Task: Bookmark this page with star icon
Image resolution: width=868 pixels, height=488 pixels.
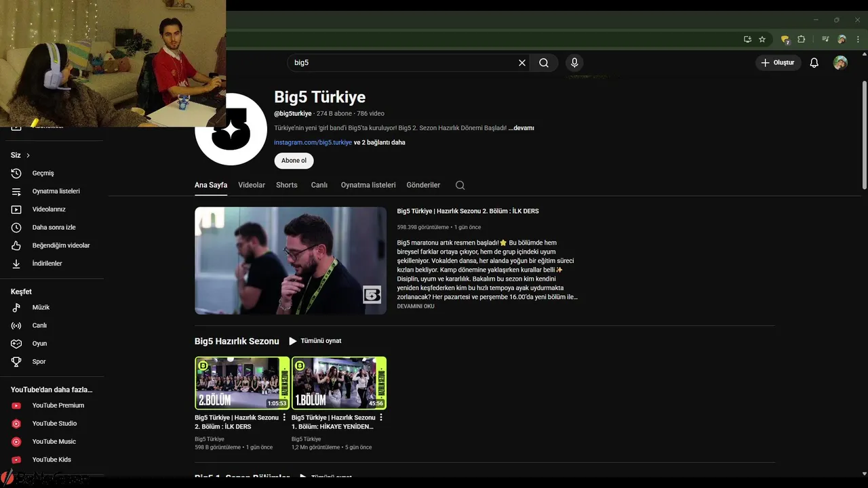Action: [762, 39]
